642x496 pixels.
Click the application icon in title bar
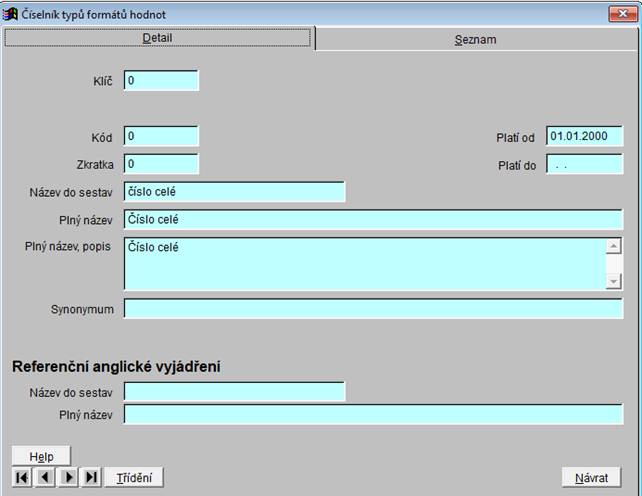tap(11, 14)
